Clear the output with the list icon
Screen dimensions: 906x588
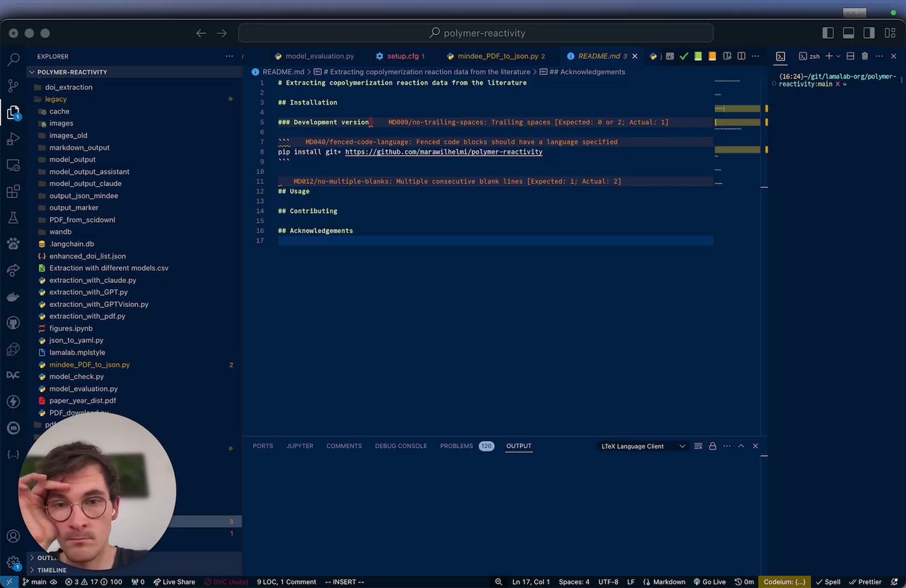coord(698,446)
